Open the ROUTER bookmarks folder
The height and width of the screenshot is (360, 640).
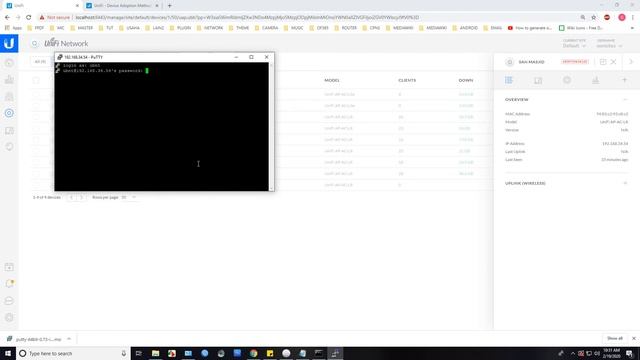[345, 28]
